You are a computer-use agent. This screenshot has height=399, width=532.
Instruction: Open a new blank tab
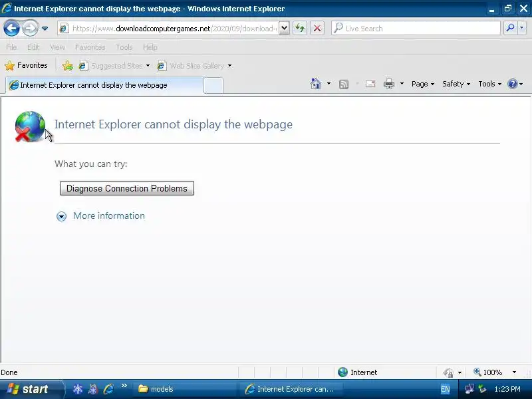[213, 86]
